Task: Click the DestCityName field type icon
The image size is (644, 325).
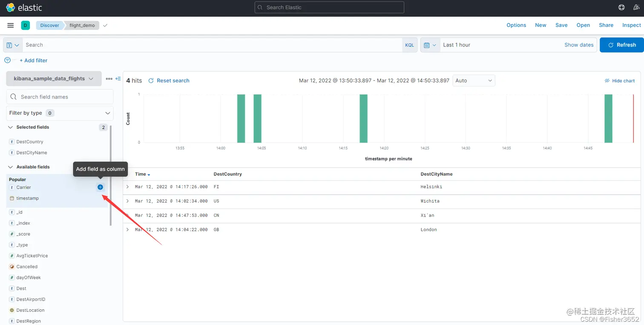Action: 12,153
